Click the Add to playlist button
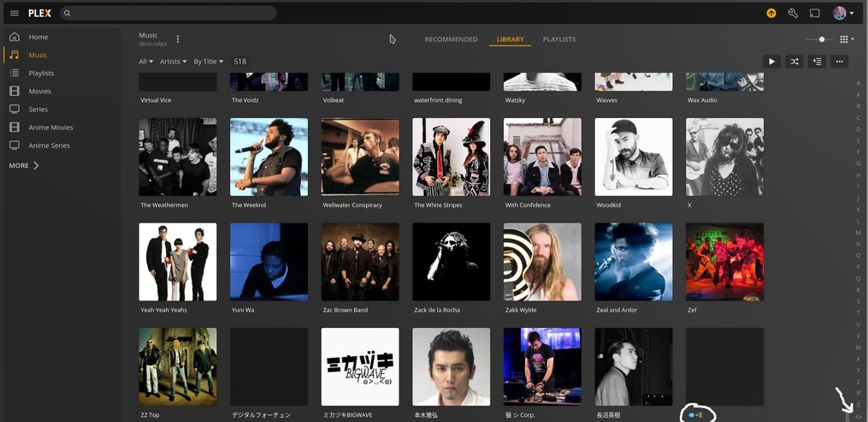The width and height of the screenshot is (868, 422). click(x=817, y=62)
